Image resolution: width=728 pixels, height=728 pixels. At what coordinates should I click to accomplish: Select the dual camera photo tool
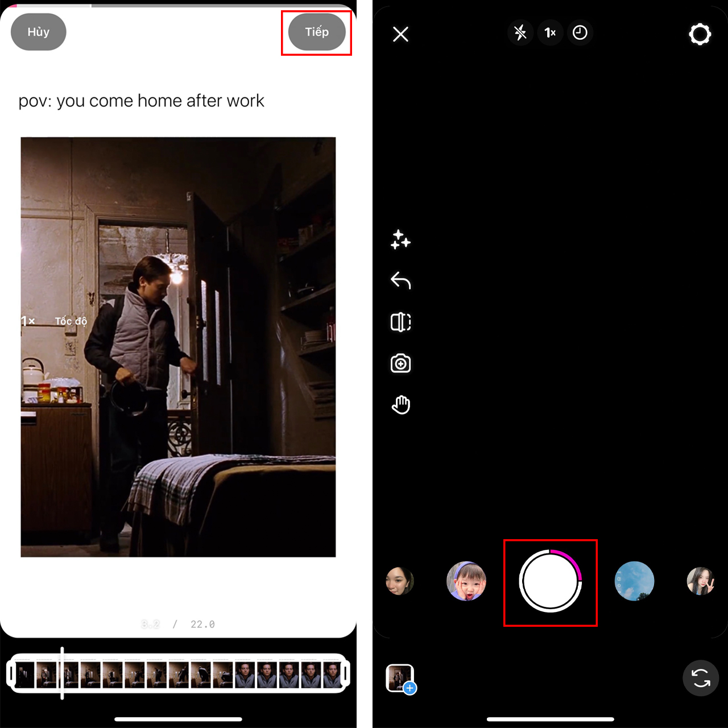400,363
